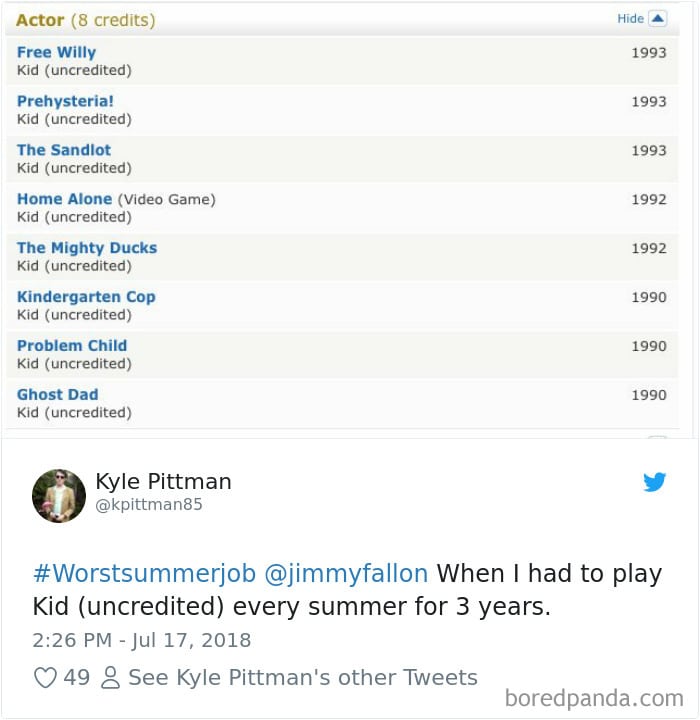Open the Free Willy credit link
The image size is (700, 720).
tap(56, 52)
